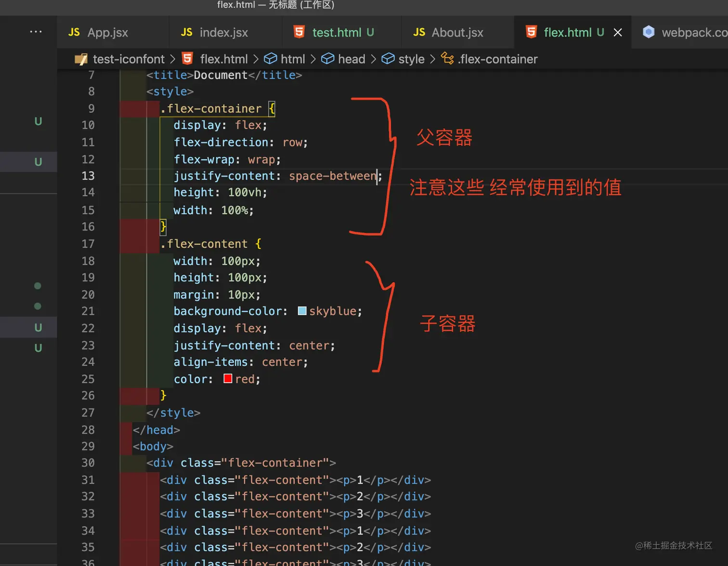Click 'margin' property on line 20
Image resolution: width=728 pixels, height=566 pixels.
[194, 295]
